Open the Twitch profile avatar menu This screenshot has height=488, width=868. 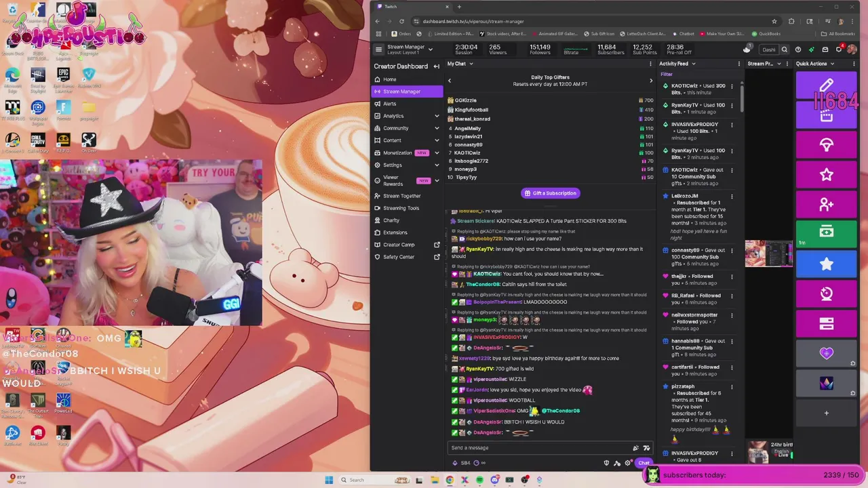852,49
